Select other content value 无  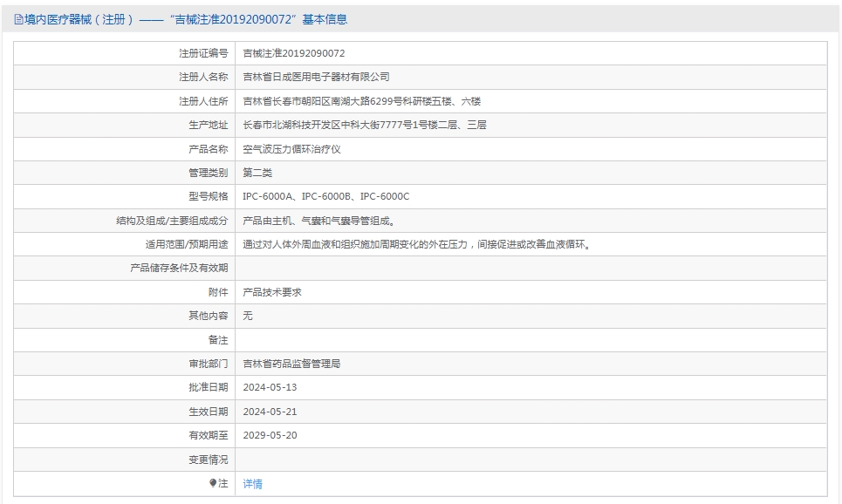248,316
